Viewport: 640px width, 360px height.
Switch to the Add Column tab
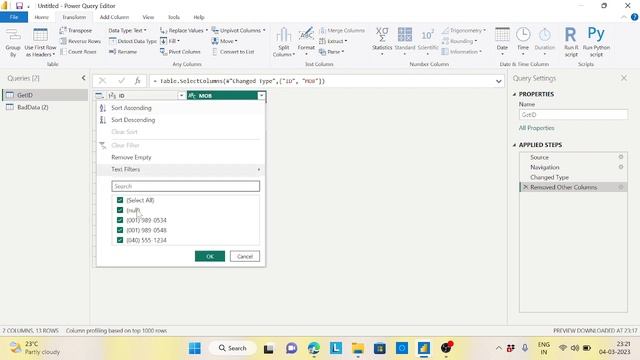pos(114,17)
